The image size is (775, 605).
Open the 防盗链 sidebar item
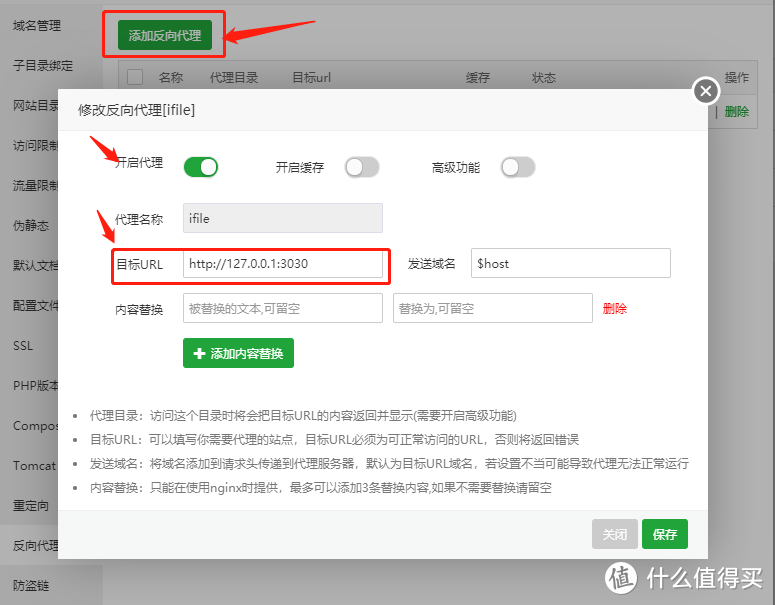pos(31,586)
